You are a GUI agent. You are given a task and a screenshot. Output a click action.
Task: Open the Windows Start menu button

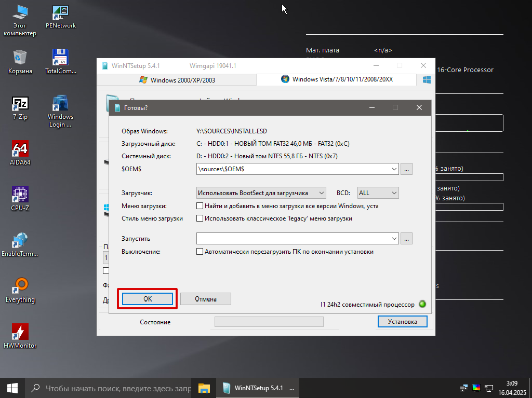coord(12,388)
